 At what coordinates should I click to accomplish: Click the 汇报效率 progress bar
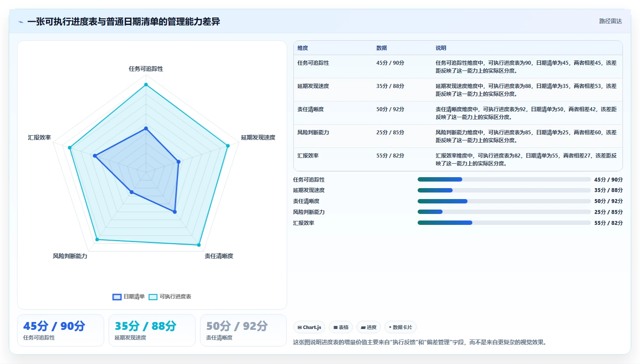coord(504,223)
